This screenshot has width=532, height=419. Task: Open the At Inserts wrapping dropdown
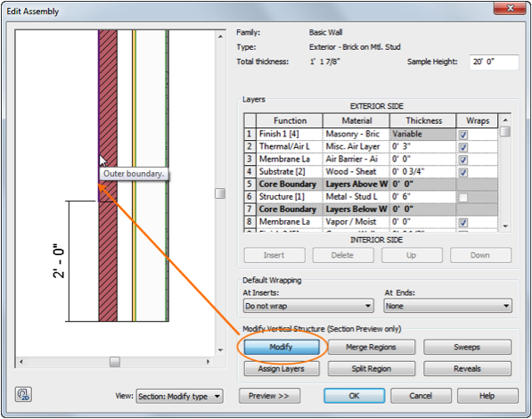click(x=308, y=306)
